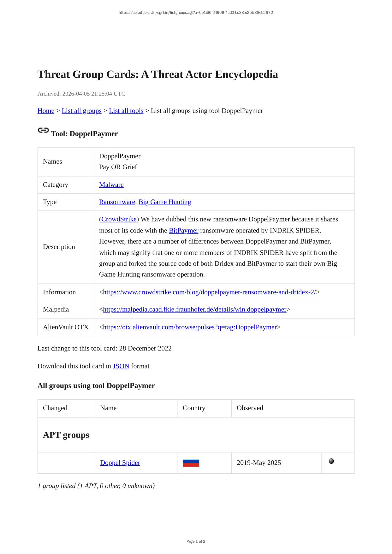Viewport: 392px width, 554px height.
Task: Go to Home breadcrumb link
Action: (x=46, y=111)
